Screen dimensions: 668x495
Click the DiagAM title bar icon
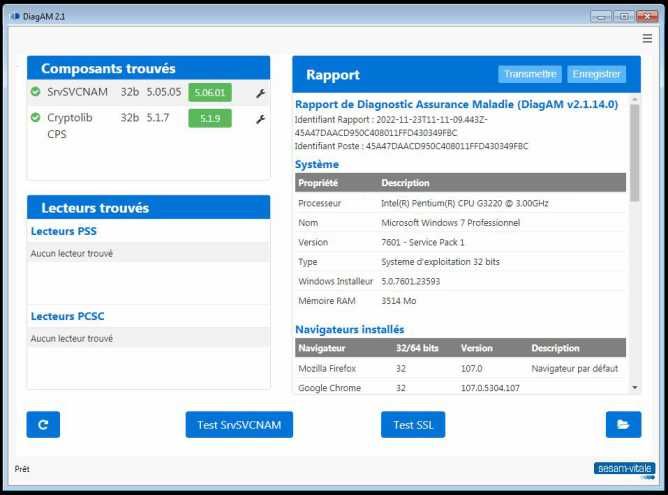tap(15, 16)
